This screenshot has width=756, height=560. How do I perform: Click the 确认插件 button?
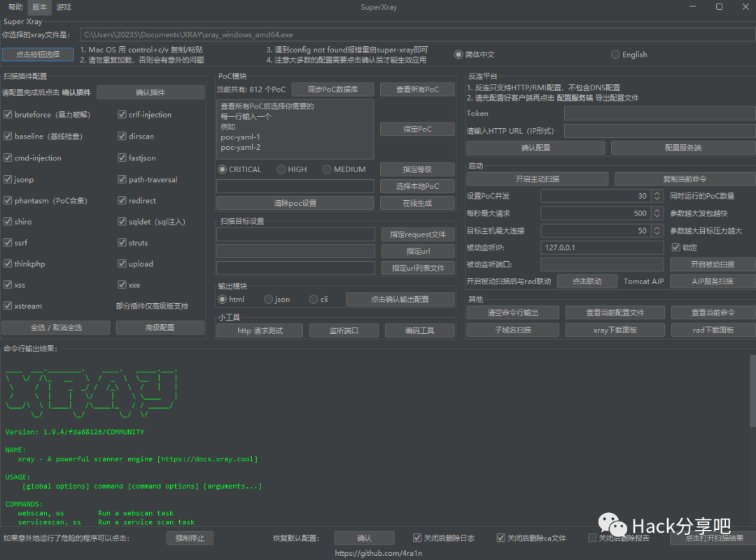coord(150,92)
